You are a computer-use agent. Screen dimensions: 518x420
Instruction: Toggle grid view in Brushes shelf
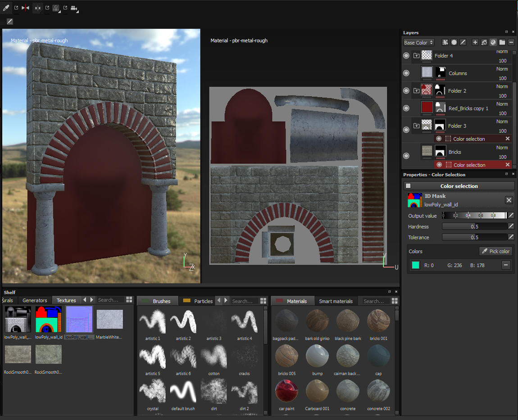264,301
